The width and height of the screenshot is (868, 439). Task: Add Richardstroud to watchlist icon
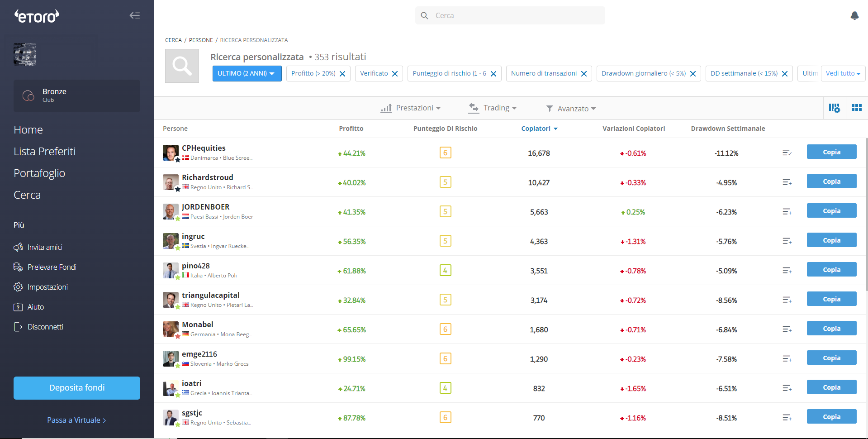coord(787,182)
